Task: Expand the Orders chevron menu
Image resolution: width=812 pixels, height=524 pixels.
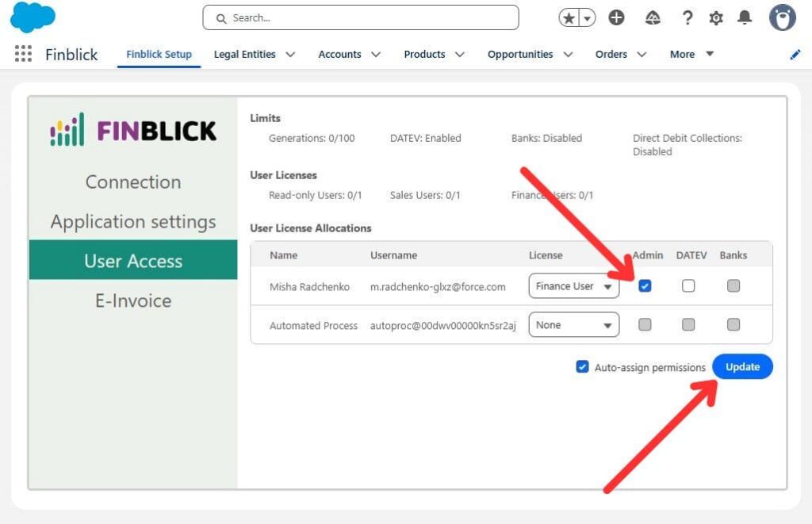Action: pos(642,55)
